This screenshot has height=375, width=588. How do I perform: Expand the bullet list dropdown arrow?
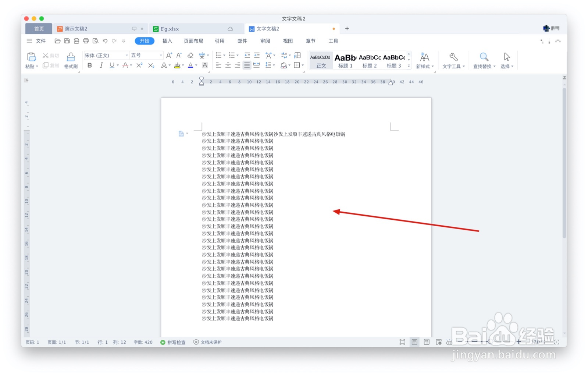coord(224,56)
